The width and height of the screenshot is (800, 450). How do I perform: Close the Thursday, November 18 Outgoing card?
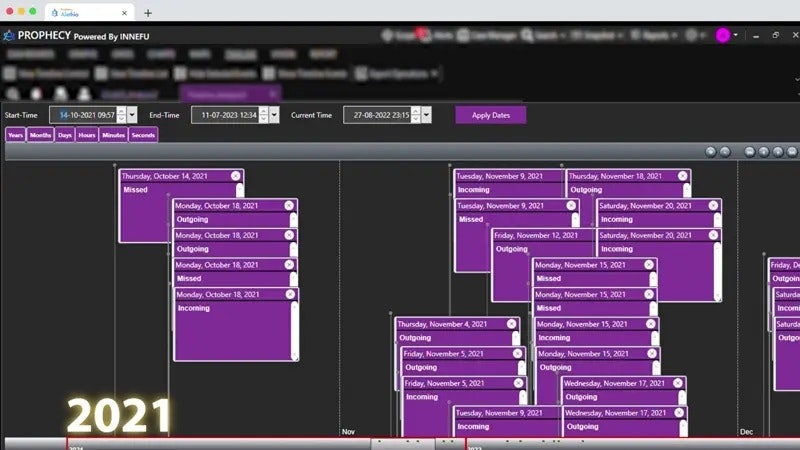pyautogui.click(x=683, y=176)
